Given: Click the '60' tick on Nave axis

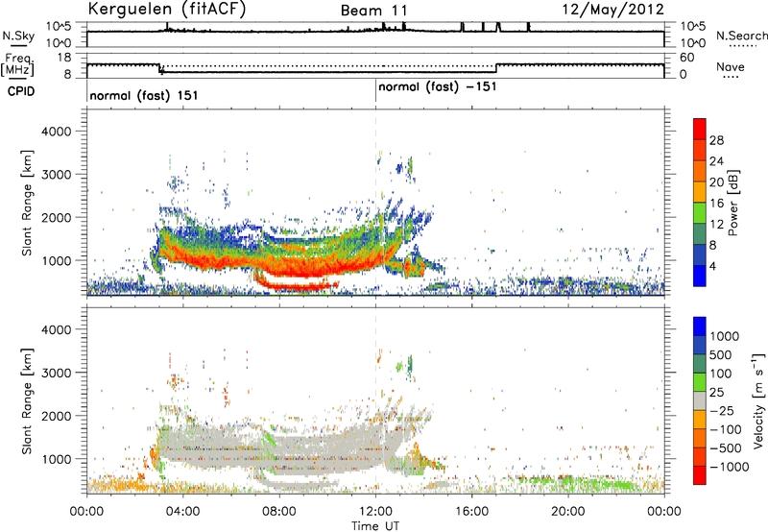Looking at the screenshot, I should (x=686, y=58).
